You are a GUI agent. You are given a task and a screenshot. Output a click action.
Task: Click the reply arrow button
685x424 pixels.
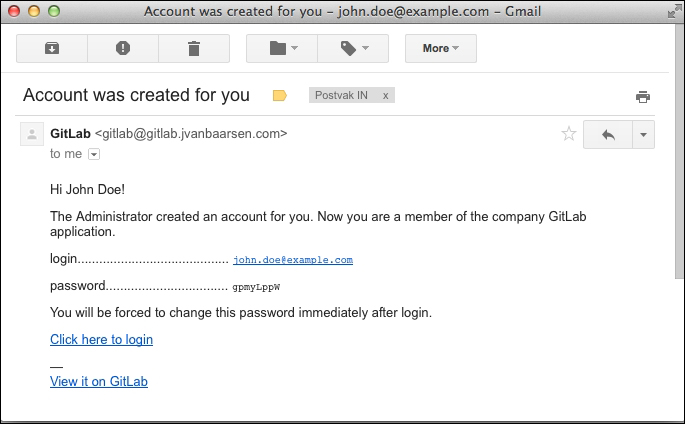tap(608, 135)
